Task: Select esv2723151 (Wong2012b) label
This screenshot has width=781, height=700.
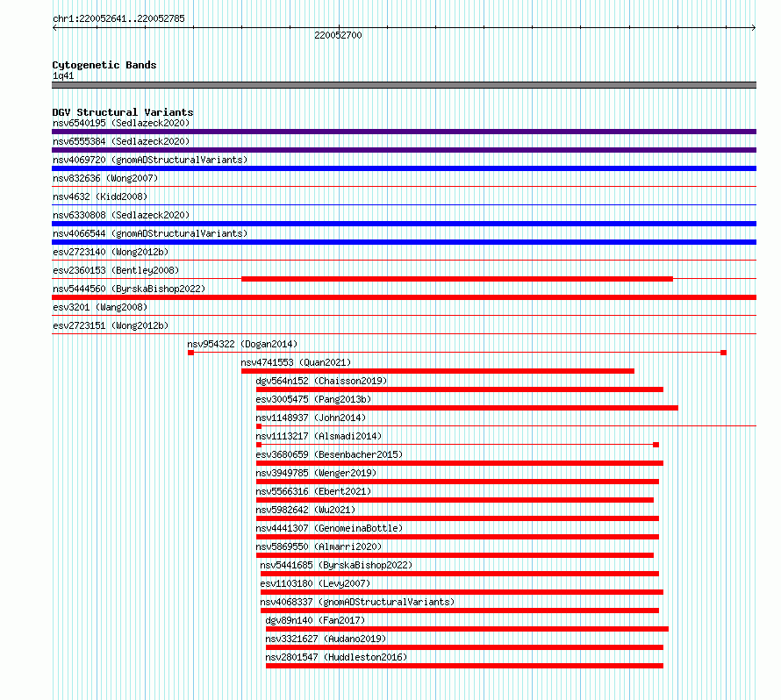Action: point(111,325)
